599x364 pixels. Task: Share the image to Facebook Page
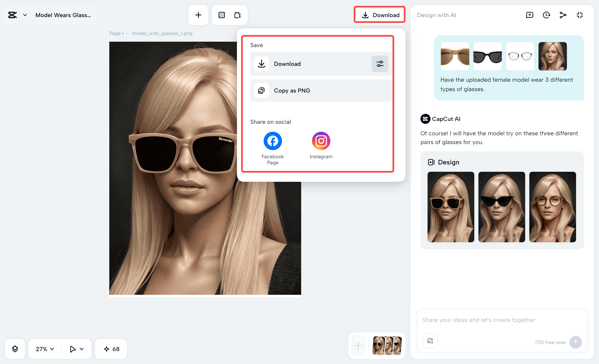(x=272, y=141)
